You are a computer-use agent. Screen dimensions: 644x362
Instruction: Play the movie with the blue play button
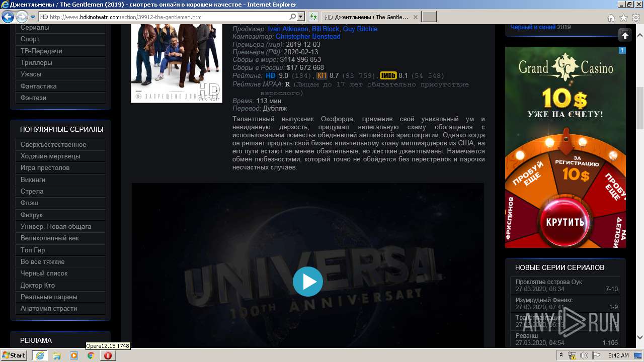point(308,282)
